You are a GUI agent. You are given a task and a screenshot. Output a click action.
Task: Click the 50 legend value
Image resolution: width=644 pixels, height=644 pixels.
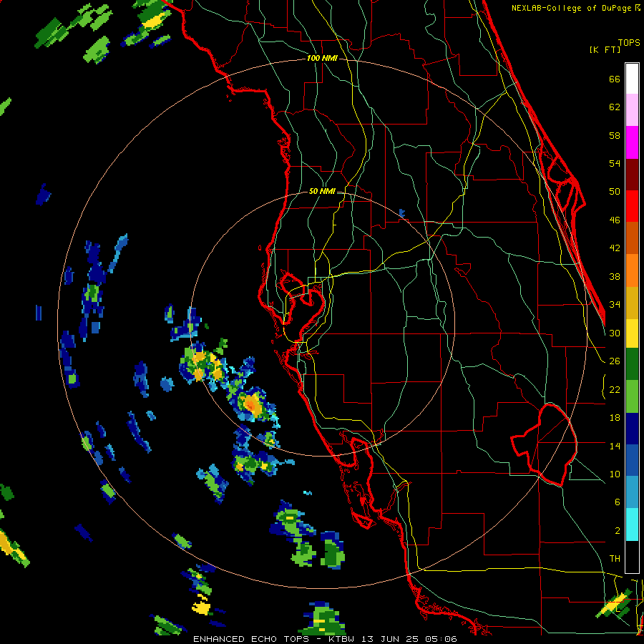615,192
